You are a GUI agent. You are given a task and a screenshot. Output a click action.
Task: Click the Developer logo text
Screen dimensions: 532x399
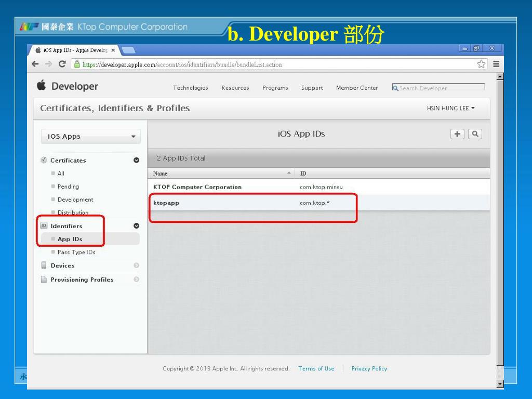coord(75,86)
